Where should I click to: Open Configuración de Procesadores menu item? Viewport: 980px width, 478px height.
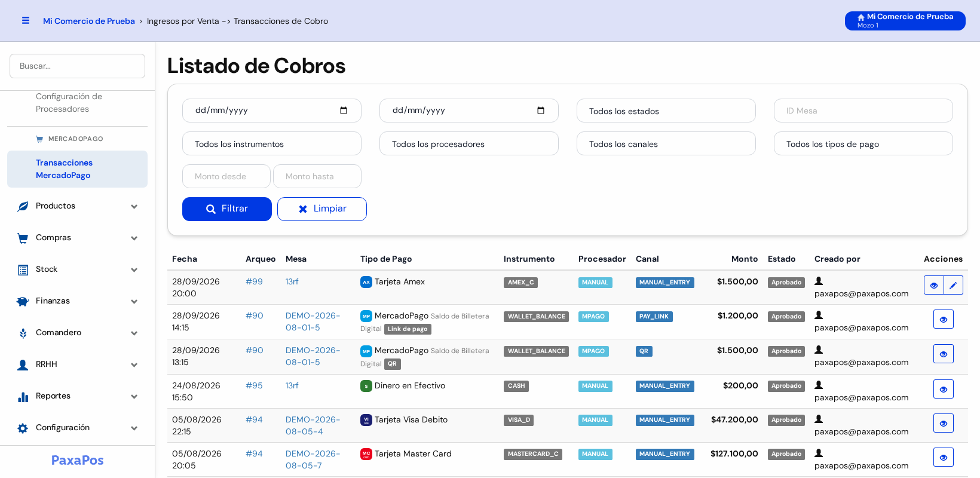[77, 103]
